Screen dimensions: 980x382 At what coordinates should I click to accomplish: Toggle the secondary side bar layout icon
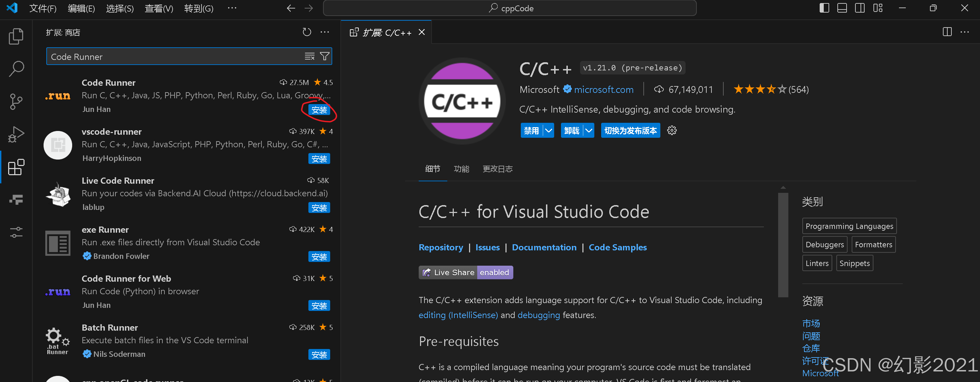pos(860,8)
